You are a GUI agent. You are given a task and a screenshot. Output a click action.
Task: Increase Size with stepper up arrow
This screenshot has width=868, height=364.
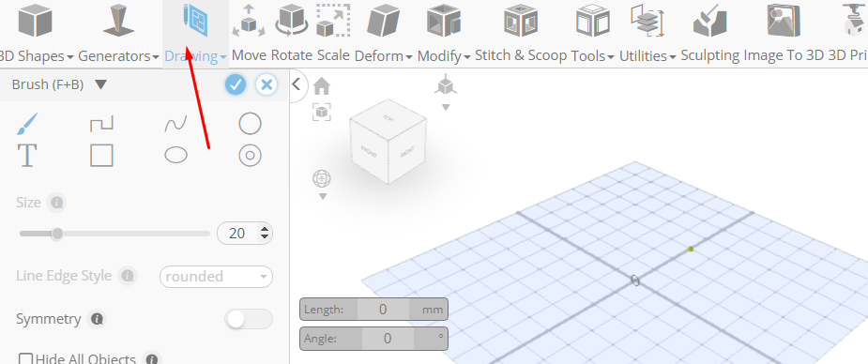click(266, 229)
